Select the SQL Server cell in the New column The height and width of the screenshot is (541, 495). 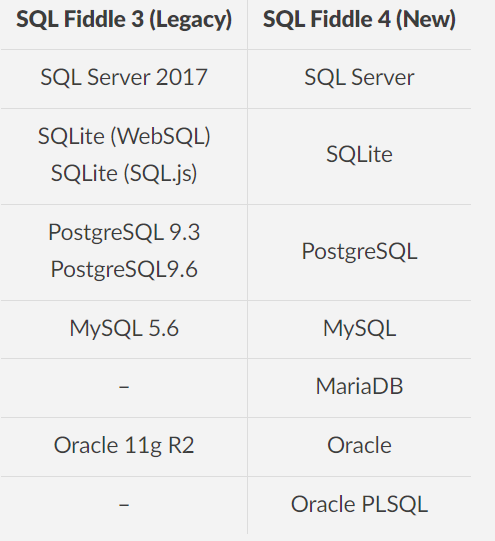[359, 77]
